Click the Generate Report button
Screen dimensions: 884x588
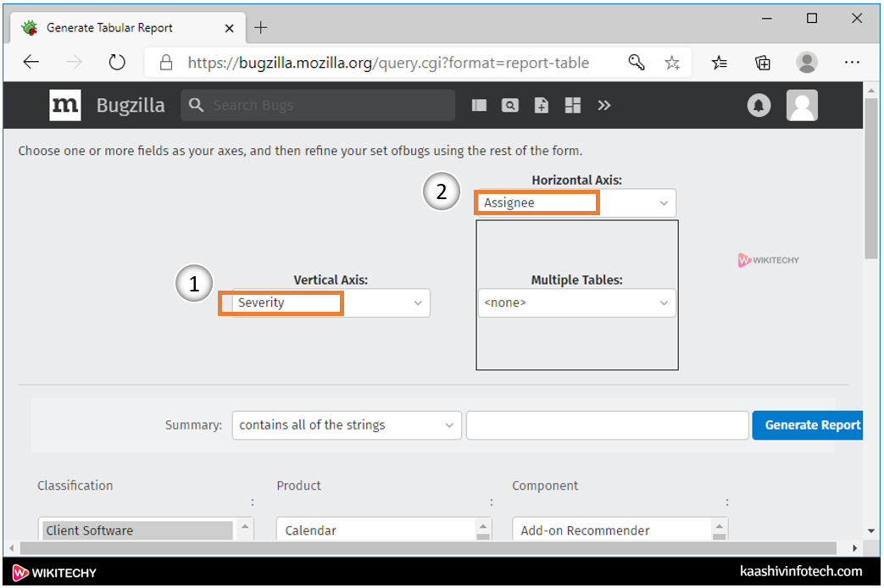point(811,424)
